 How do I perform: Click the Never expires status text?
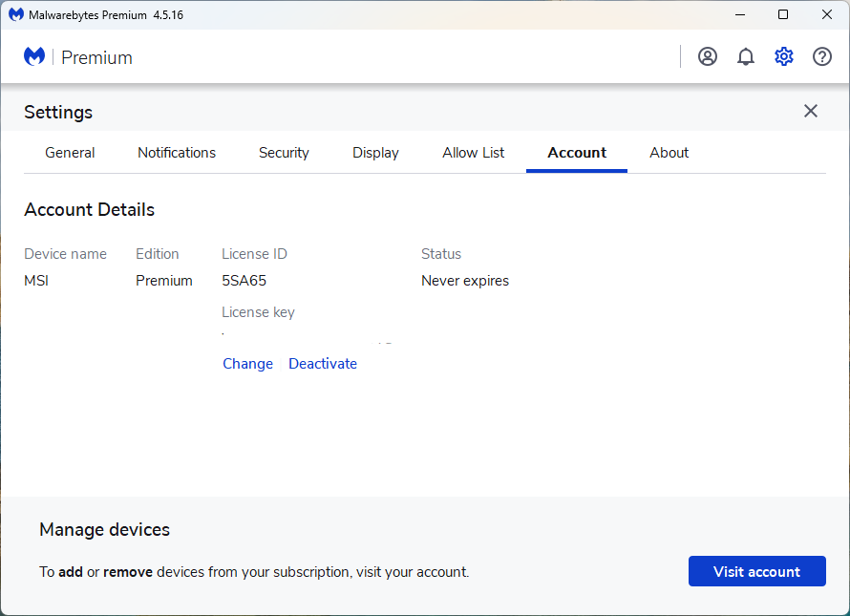465,281
